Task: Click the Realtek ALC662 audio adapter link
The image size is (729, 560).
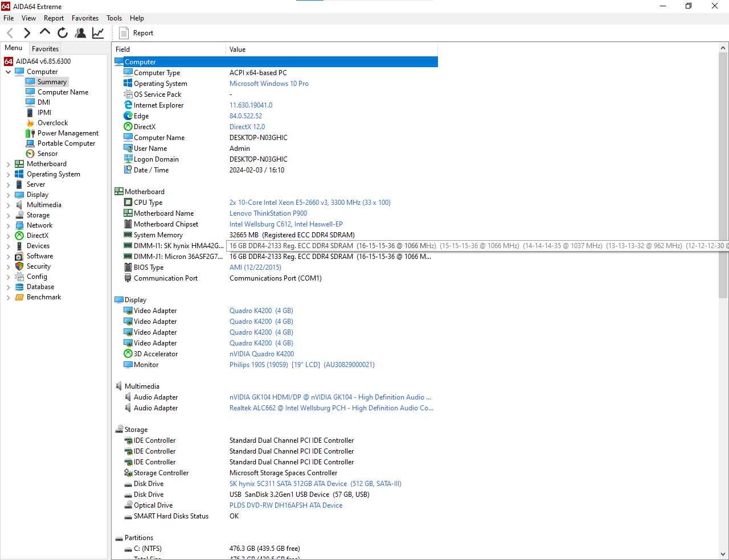Action: point(331,408)
